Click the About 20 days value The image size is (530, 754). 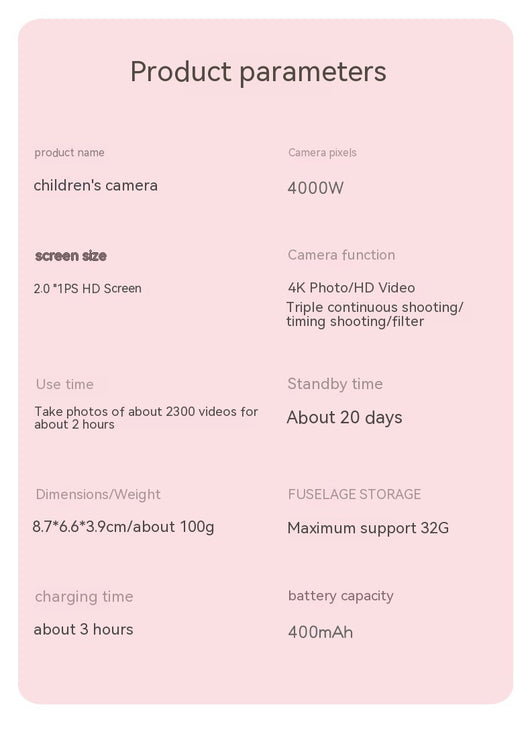coord(344,417)
